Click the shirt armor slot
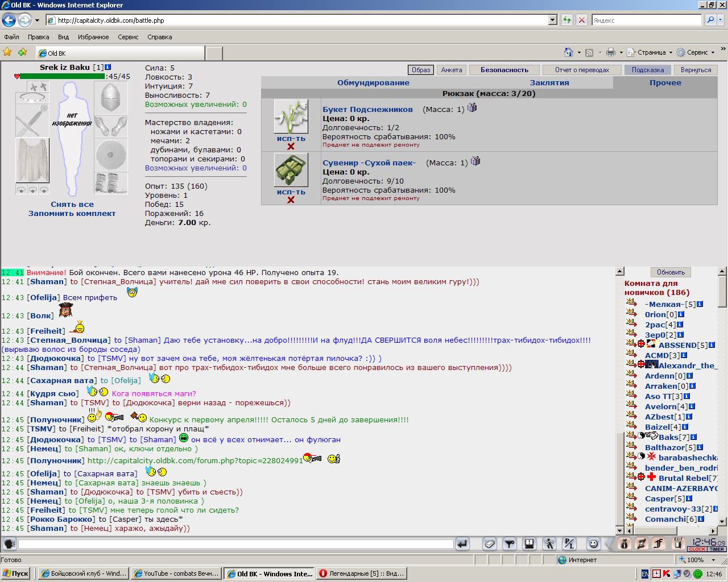Image resolution: width=728 pixels, height=582 pixels. [x=32, y=160]
